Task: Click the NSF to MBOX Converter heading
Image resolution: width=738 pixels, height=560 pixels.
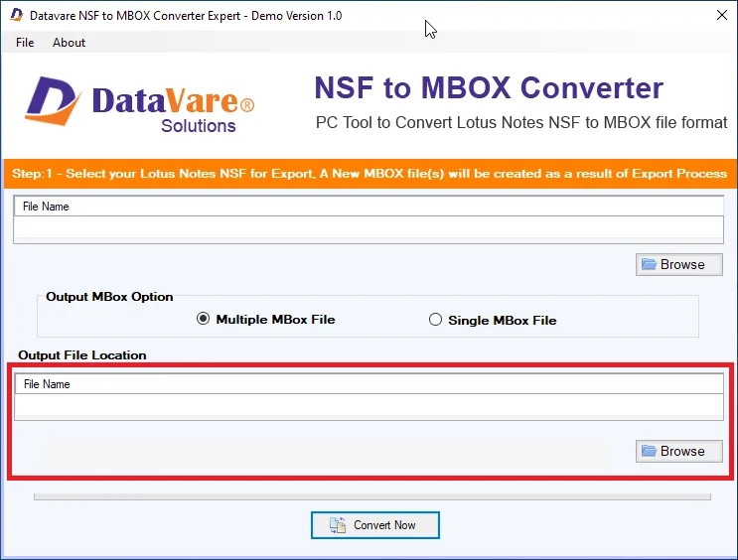Action: pyautogui.click(x=489, y=88)
